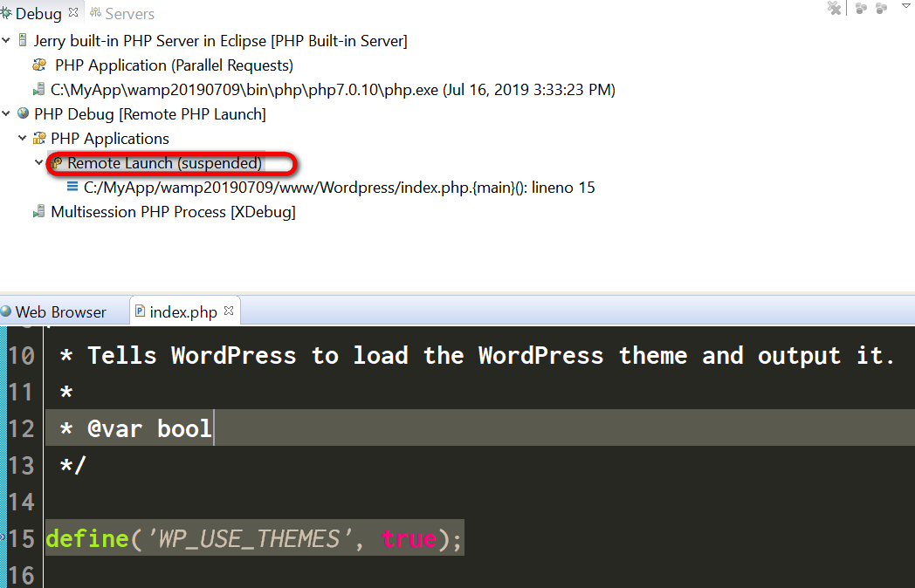Image resolution: width=915 pixels, height=588 pixels.
Task: Collapse the PHP Applications node
Action: (23, 138)
